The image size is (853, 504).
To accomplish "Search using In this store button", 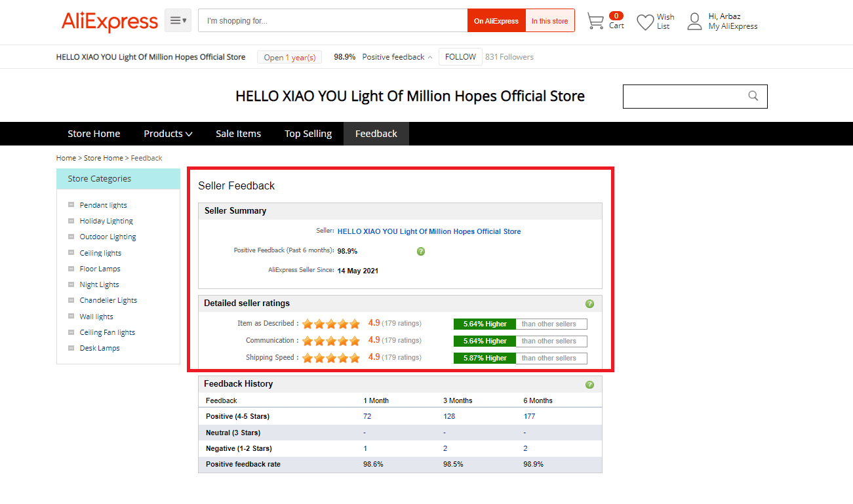I will [x=550, y=20].
